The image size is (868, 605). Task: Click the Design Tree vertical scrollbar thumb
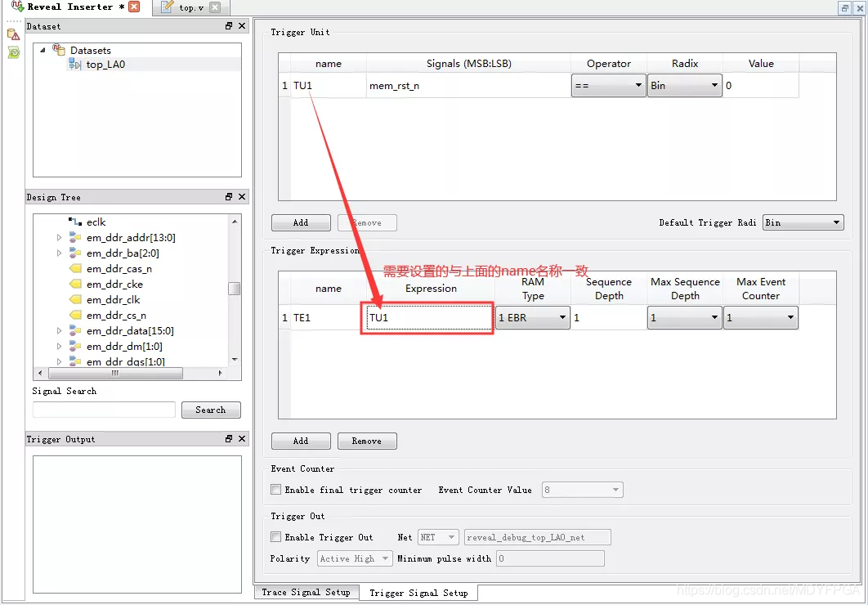coord(234,289)
